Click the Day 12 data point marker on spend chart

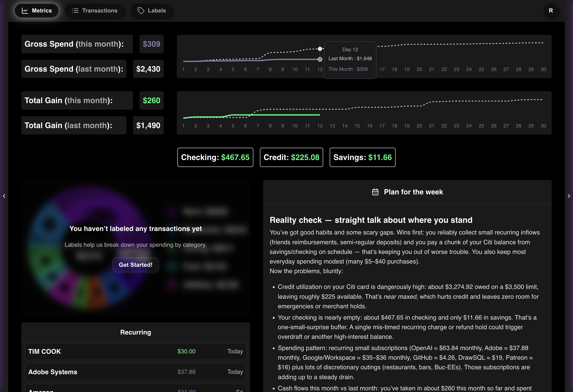tap(320, 59)
